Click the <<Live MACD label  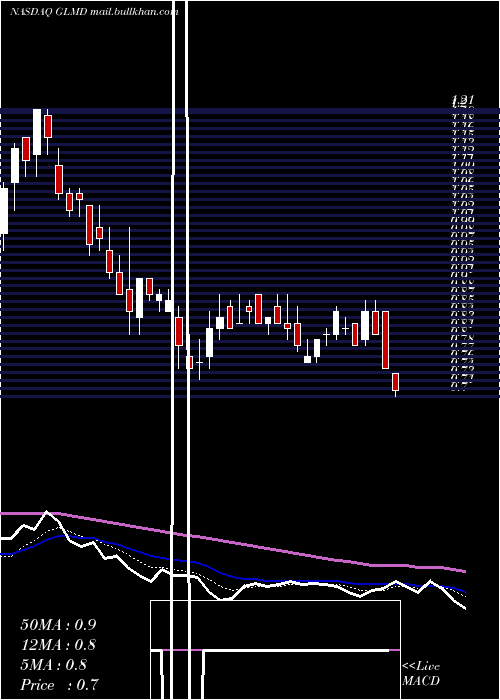pos(421,674)
